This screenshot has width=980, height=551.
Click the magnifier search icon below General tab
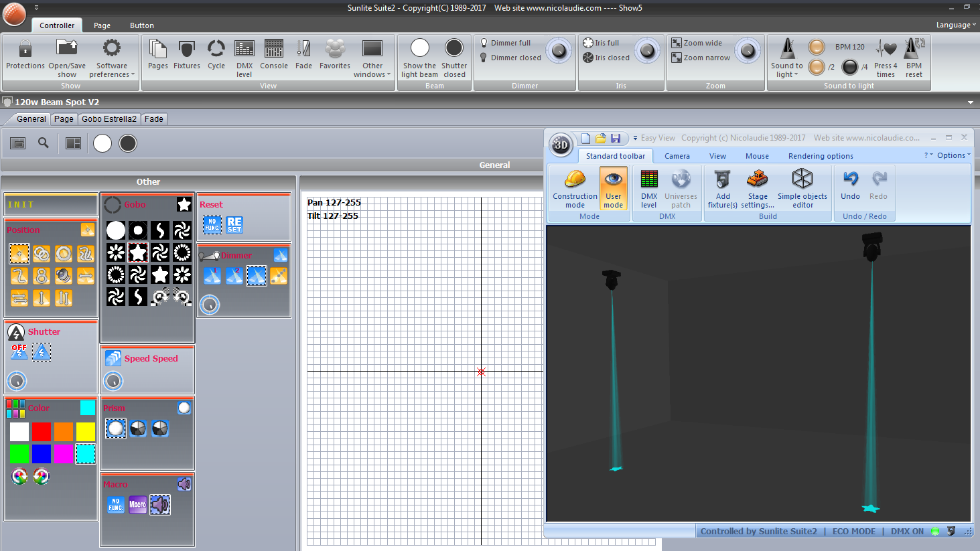(x=44, y=143)
